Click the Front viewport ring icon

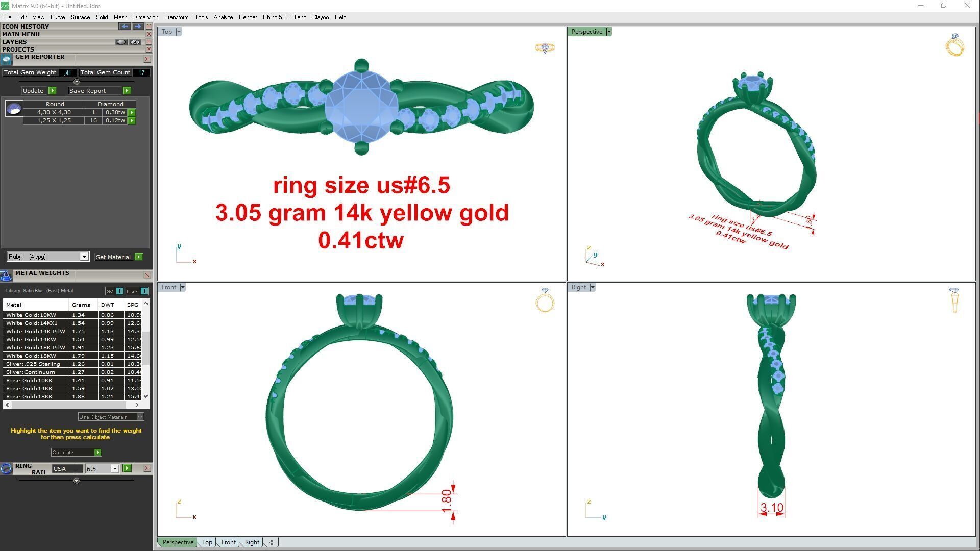point(545,300)
